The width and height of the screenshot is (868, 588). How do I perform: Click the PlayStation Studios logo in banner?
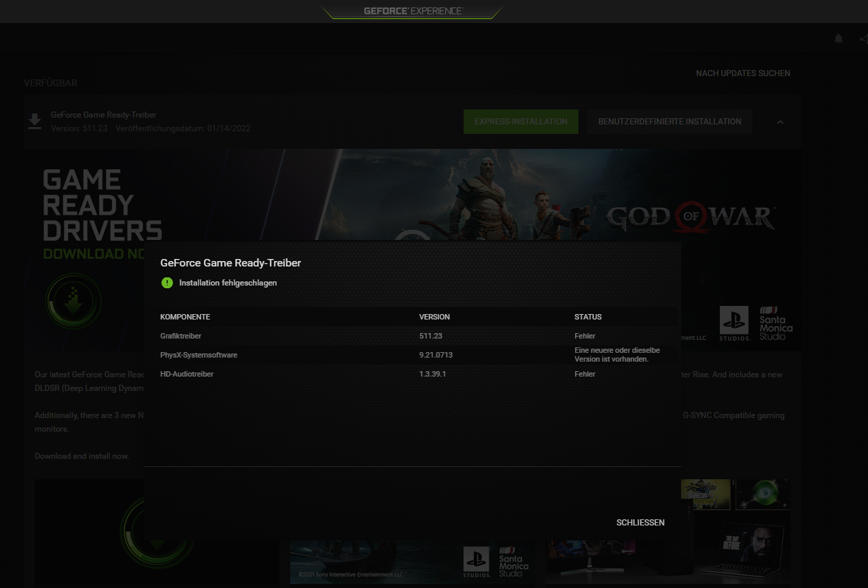pos(734,324)
